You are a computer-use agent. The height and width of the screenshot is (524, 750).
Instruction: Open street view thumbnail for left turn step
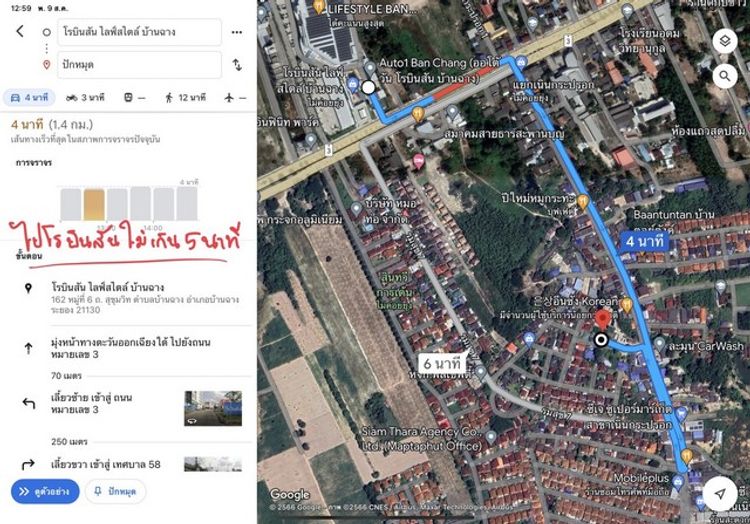tap(212, 408)
